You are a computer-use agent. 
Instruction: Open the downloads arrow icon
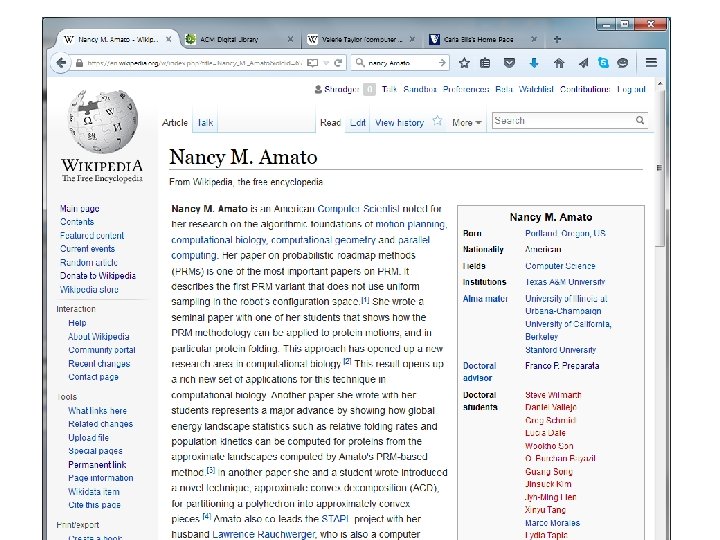(534, 63)
